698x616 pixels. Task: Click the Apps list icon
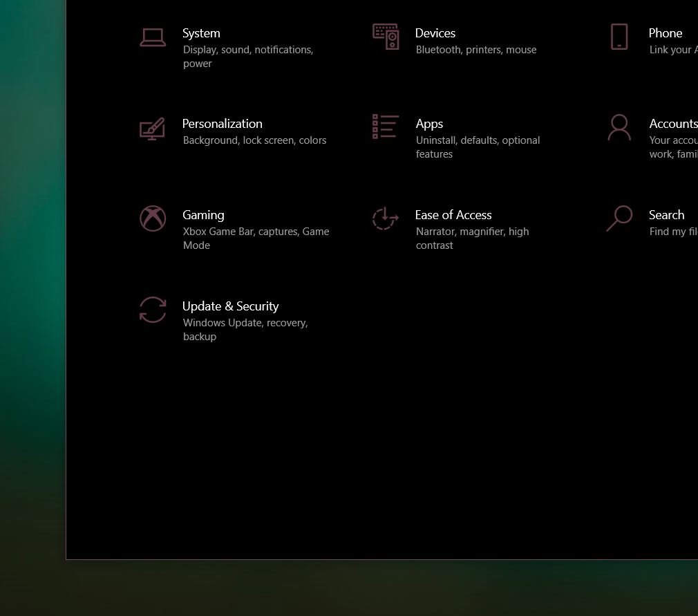[x=386, y=127]
